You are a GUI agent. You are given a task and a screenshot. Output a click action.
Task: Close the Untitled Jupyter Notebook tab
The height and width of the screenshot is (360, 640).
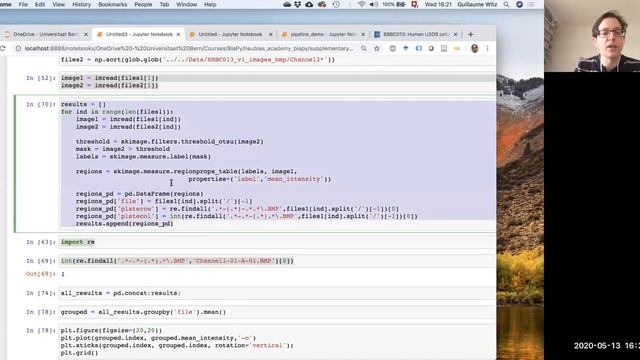pos(271,35)
